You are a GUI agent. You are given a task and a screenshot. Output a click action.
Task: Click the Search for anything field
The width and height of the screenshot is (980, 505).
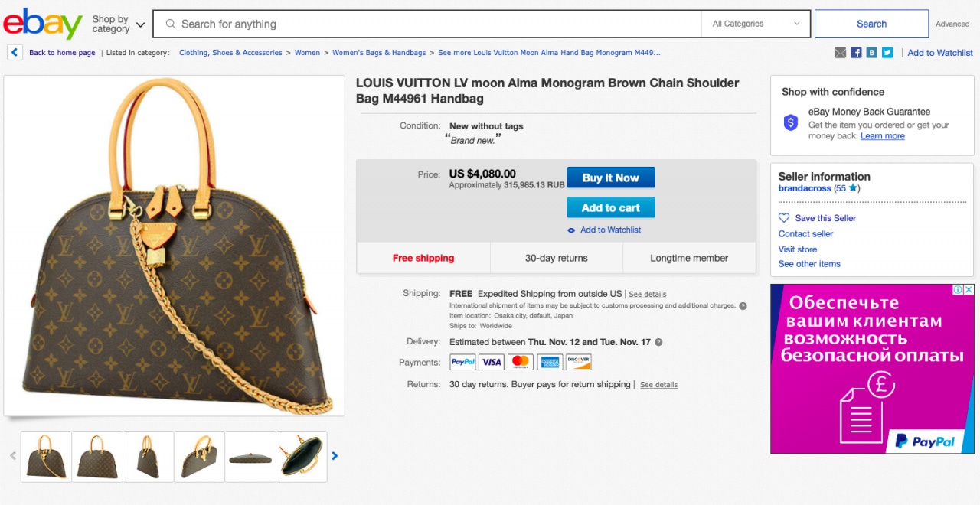pos(429,24)
